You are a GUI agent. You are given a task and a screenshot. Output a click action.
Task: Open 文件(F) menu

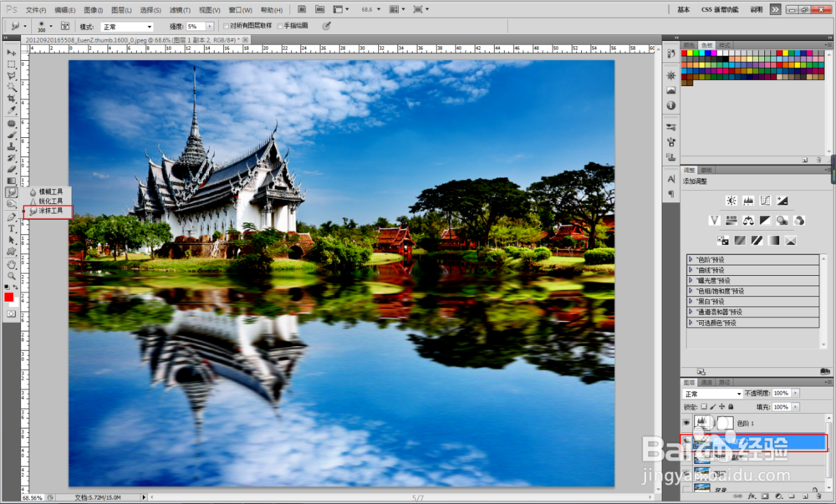[36, 10]
